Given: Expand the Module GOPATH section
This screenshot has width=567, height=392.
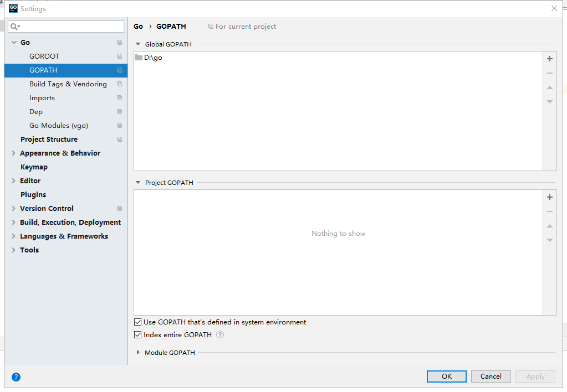Looking at the screenshot, I should tap(138, 352).
